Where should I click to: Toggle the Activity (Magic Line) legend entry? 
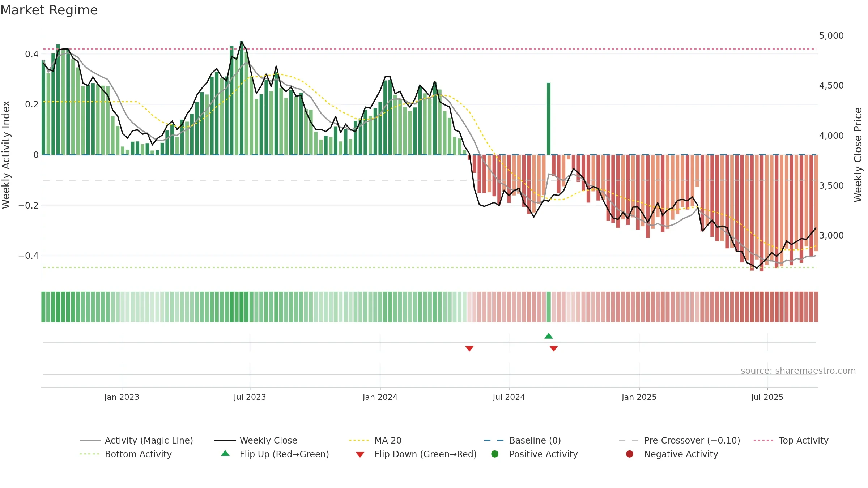click(136, 440)
